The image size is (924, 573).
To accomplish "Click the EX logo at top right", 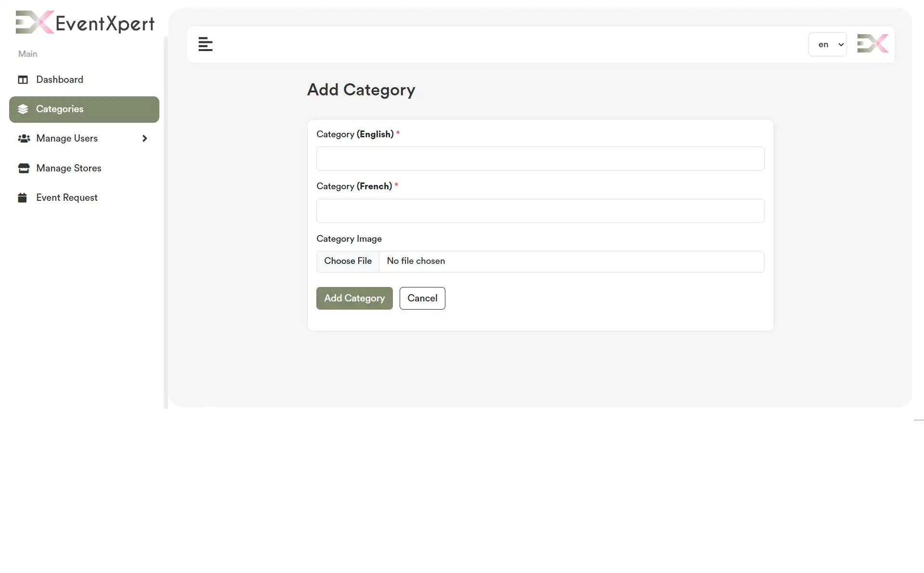I will pos(872,43).
